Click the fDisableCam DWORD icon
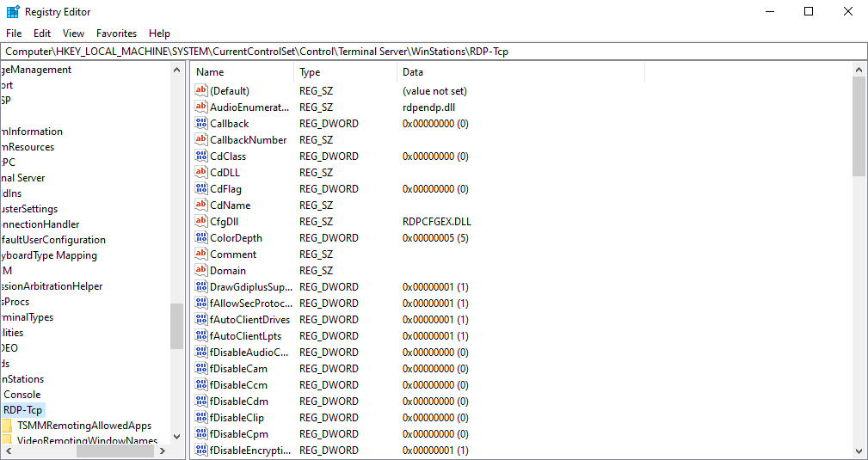The image size is (868, 460). click(201, 368)
